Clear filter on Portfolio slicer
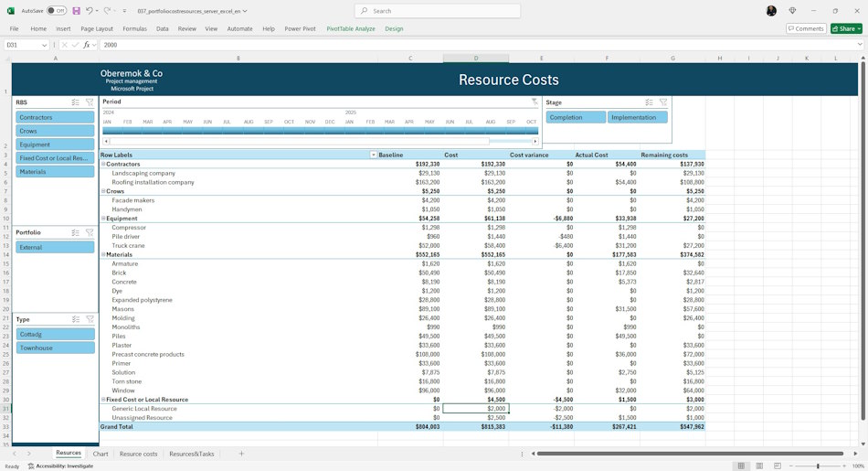The image size is (868, 471). (90, 232)
